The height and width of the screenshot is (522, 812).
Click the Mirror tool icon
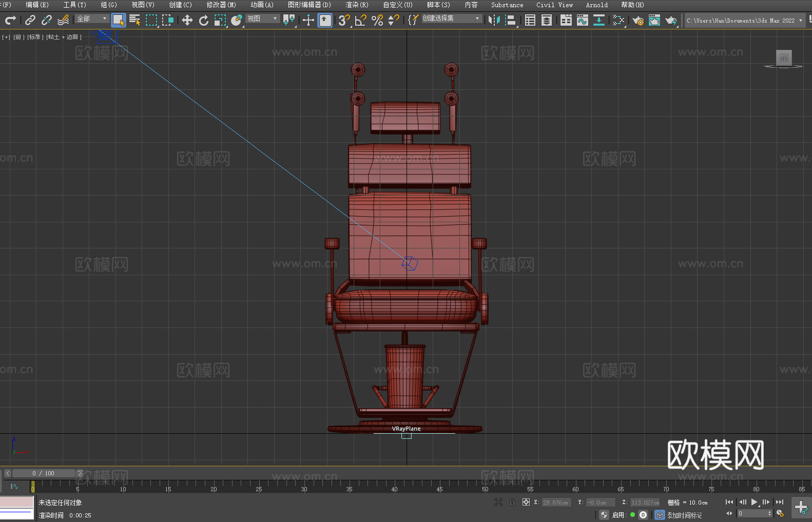[494, 20]
